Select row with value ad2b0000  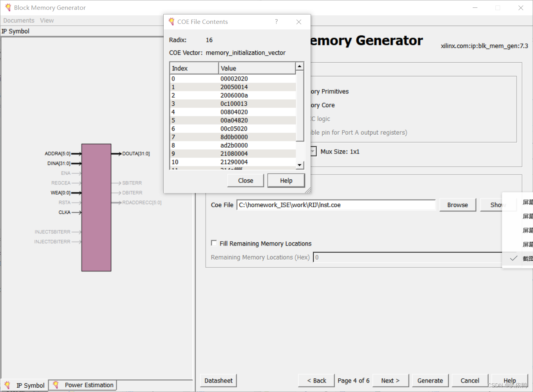pos(233,145)
